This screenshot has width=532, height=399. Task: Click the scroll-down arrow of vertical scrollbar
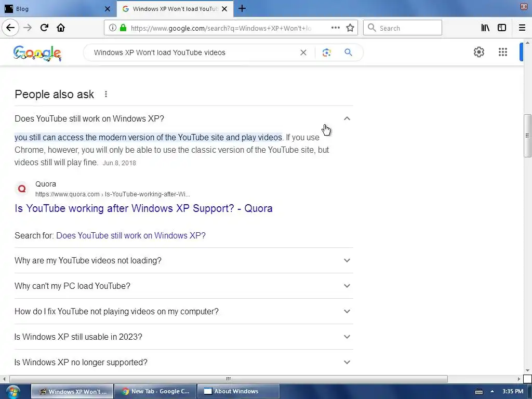[x=527, y=370]
